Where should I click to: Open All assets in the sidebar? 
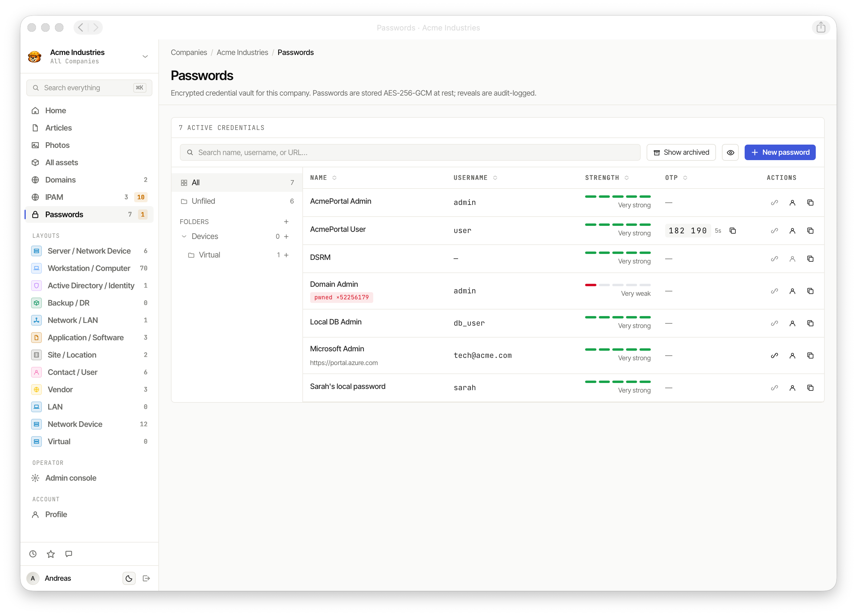[x=89, y=163]
